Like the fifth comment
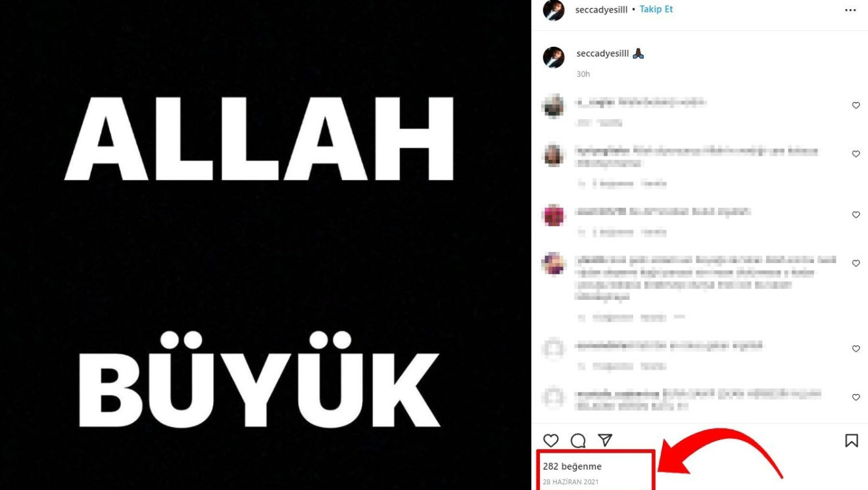 856,349
